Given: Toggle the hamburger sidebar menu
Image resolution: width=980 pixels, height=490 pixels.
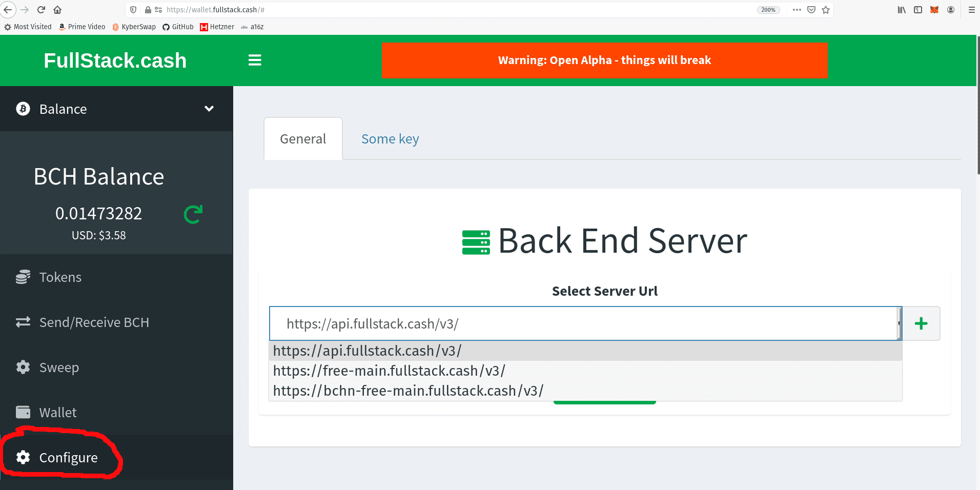Looking at the screenshot, I should (255, 60).
